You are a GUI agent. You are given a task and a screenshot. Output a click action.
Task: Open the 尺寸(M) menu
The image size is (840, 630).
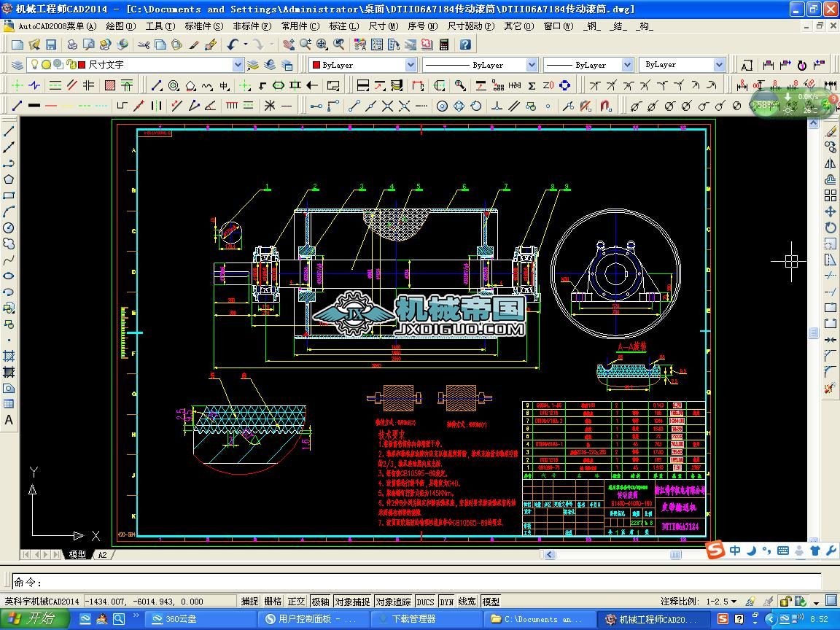(384, 26)
